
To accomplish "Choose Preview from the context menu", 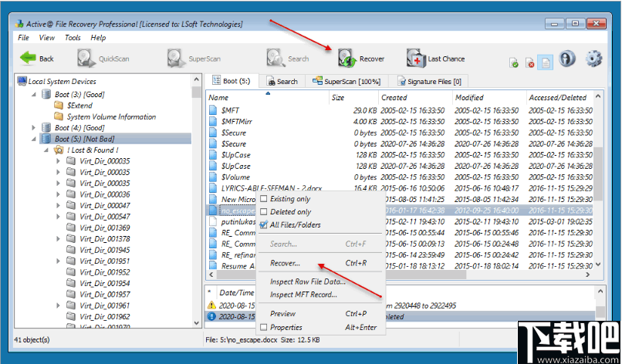I will pyautogui.click(x=319, y=314).
